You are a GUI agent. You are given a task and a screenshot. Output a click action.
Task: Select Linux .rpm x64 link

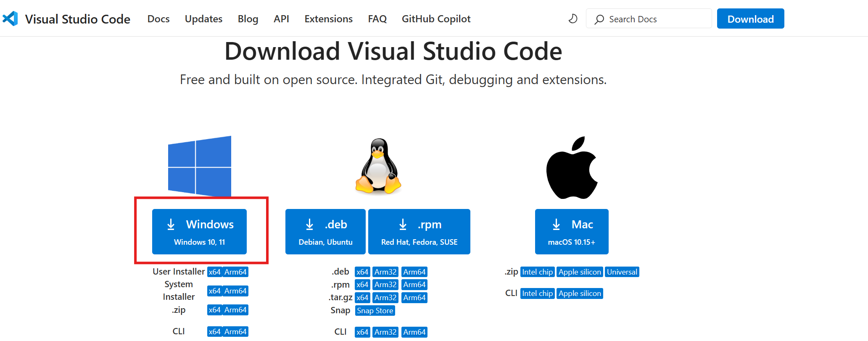pos(362,285)
